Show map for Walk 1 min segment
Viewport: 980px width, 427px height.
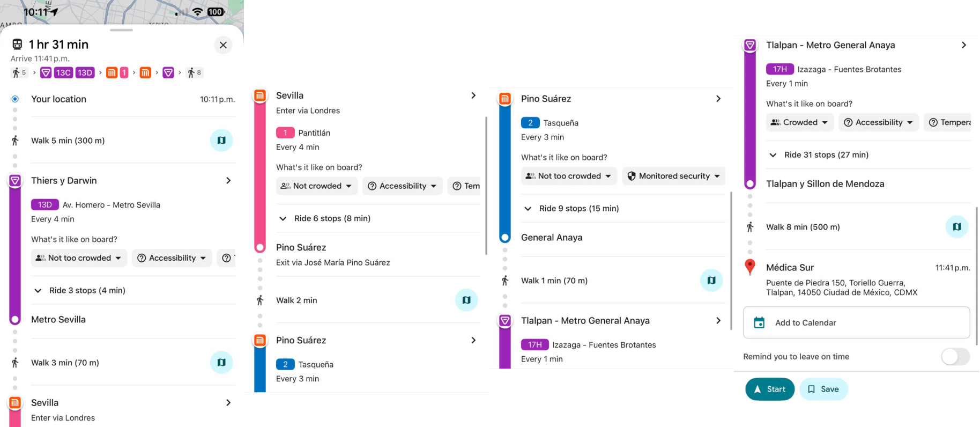pyautogui.click(x=711, y=281)
